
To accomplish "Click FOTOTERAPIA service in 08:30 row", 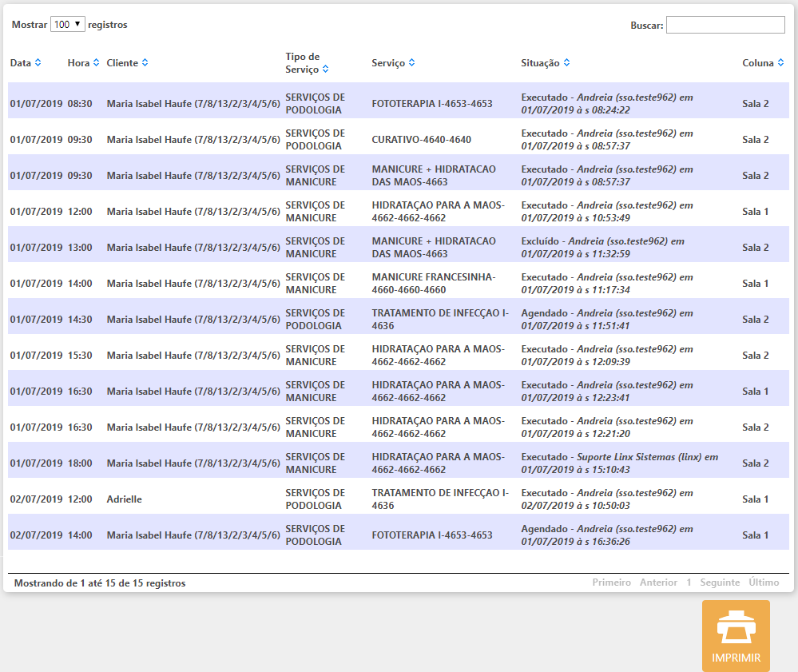I will point(432,104).
